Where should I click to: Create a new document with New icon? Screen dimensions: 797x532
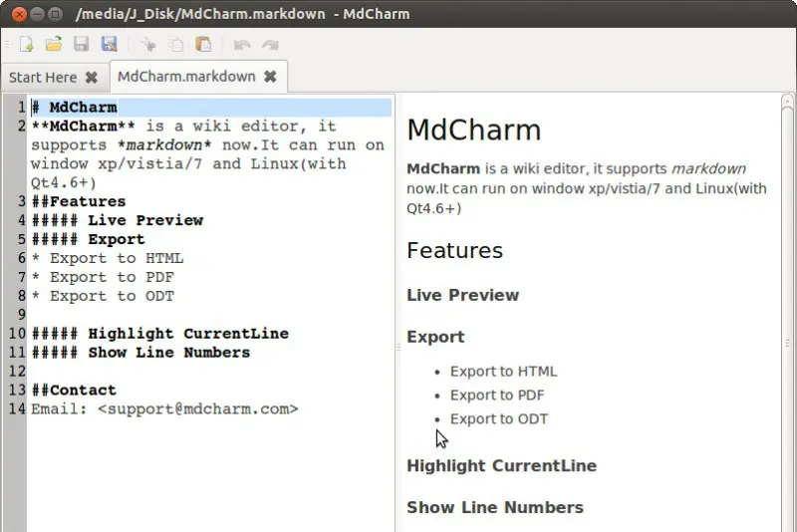point(27,44)
